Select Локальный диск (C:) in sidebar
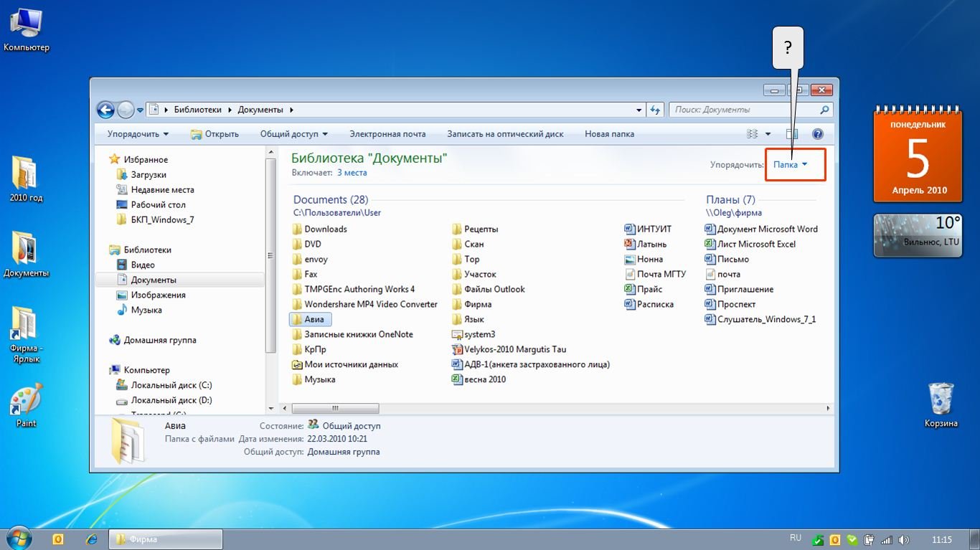The width and height of the screenshot is (980, 550). (171, 385)
